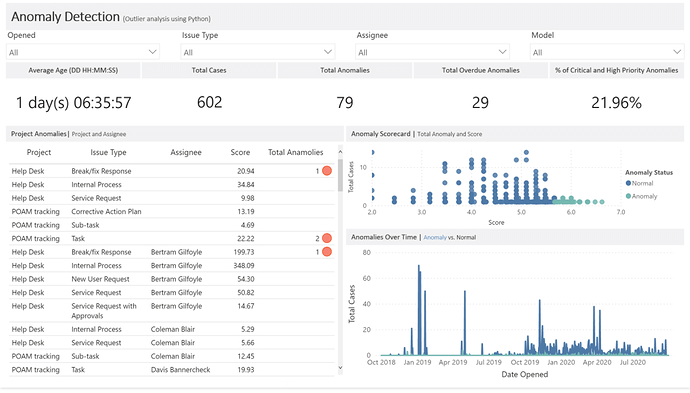Click red anomaly dot on Bertram Gilfoyle Break/fix row
The width and height of the screenshot is (690, 393).
coord(327,252)
